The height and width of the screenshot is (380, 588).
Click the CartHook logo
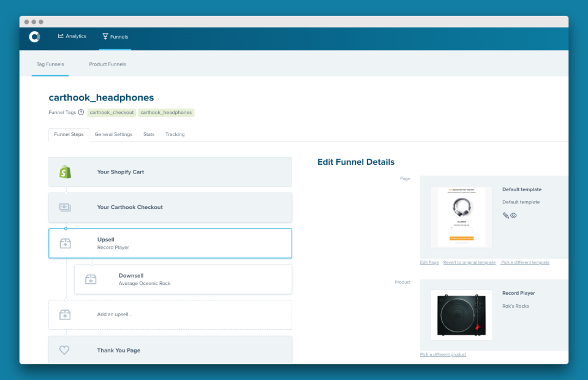[34, 36]
